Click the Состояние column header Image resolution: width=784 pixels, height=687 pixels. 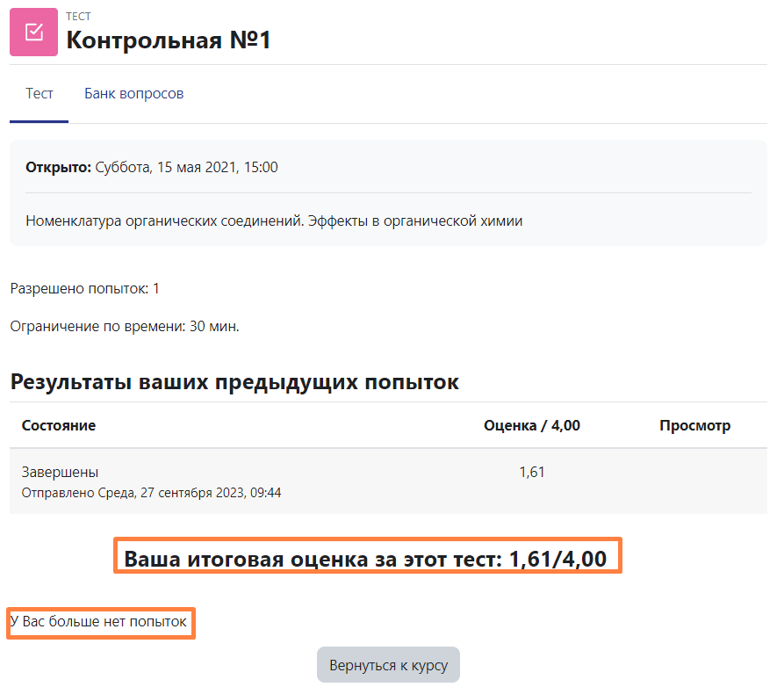59,426
